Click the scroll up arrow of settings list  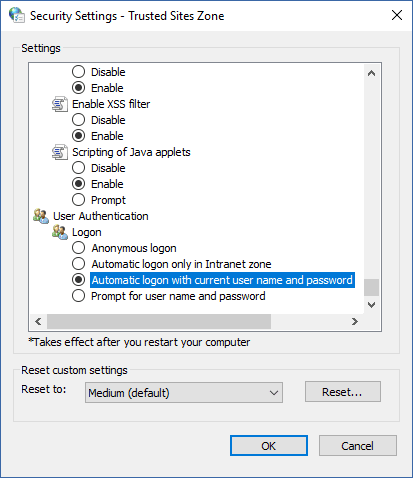(371, 73)
